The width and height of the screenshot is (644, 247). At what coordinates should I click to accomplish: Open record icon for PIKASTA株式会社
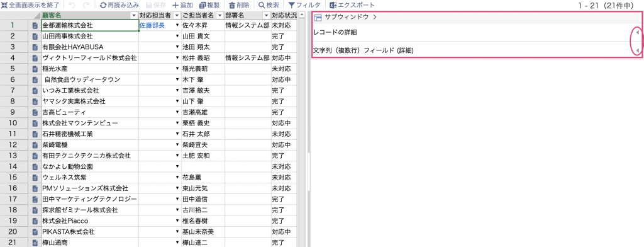tap(35, 232)
